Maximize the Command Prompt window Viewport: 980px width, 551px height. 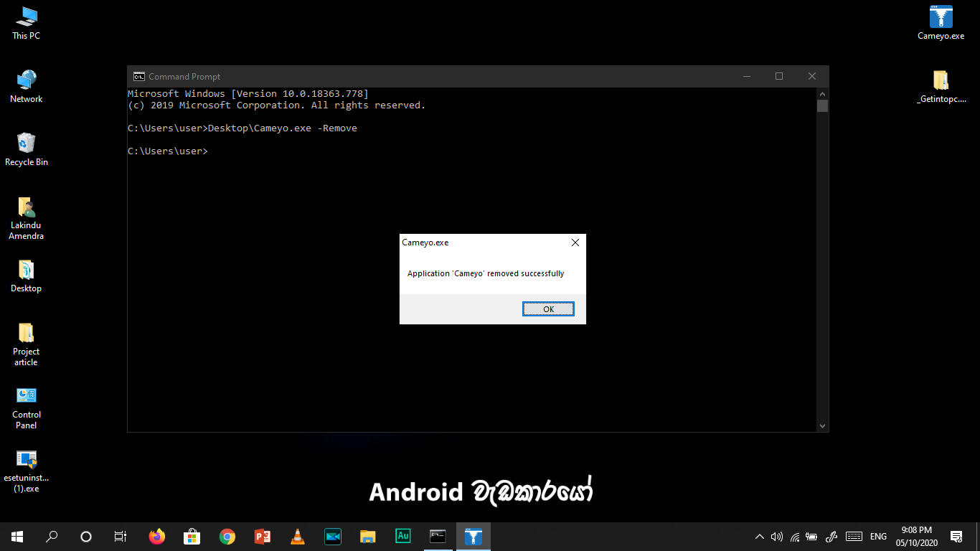click(779, 76)
